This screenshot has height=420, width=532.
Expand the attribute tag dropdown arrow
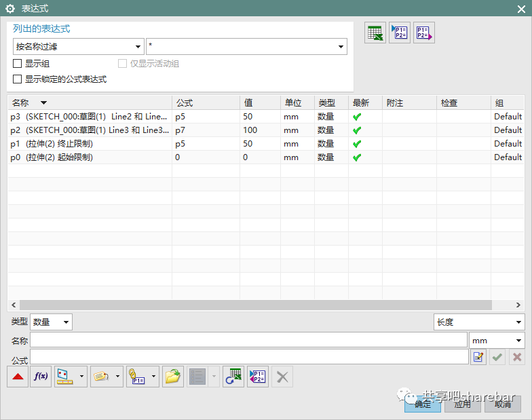(117, 377)
